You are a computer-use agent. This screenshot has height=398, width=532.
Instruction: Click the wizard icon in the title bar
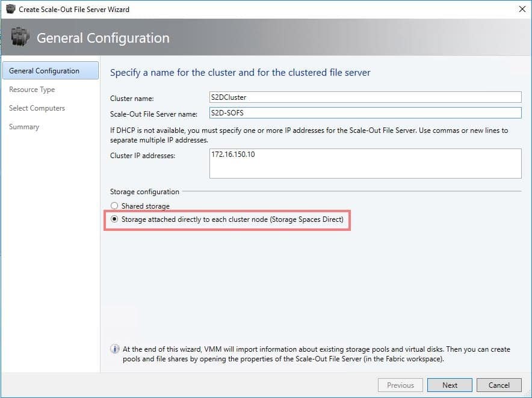click(10, 9)
